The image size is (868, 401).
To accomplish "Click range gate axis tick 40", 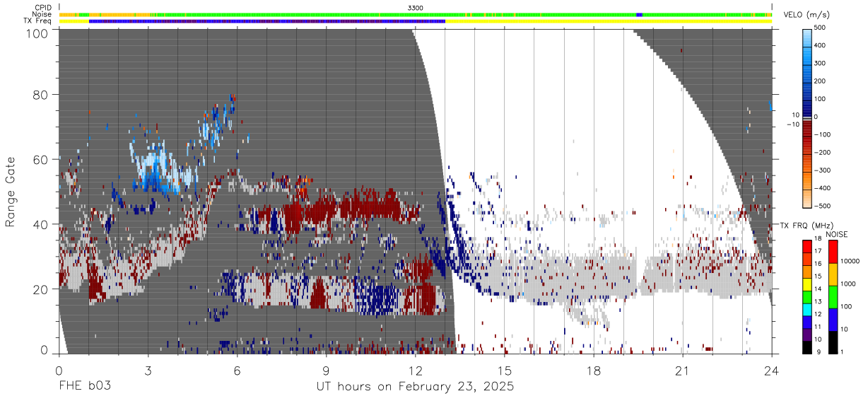I will [40, 223].
